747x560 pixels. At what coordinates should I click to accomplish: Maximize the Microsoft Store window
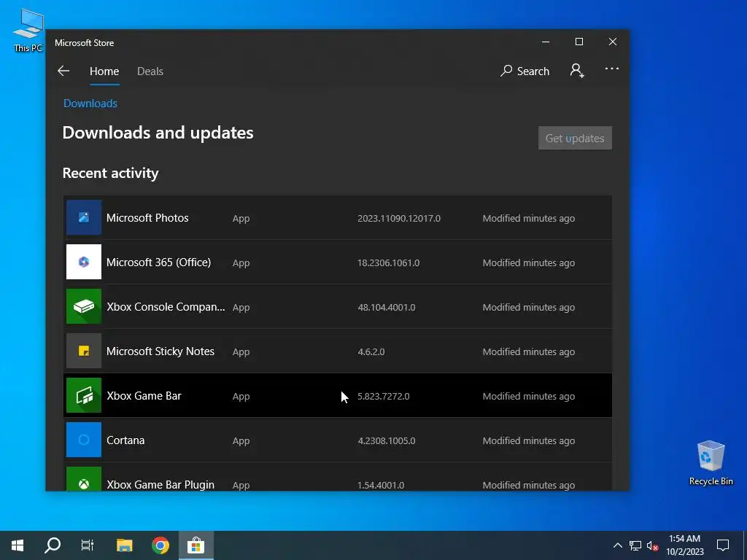[578, 42]
